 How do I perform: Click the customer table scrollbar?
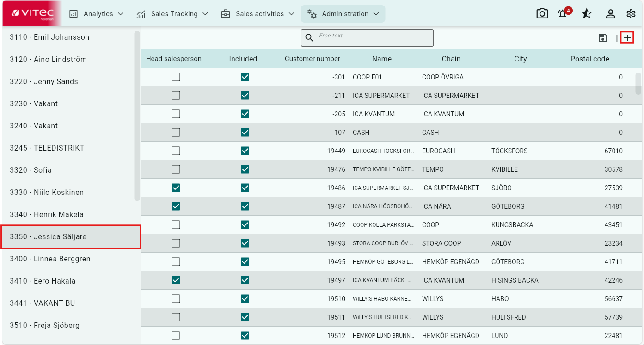(638, 83)
